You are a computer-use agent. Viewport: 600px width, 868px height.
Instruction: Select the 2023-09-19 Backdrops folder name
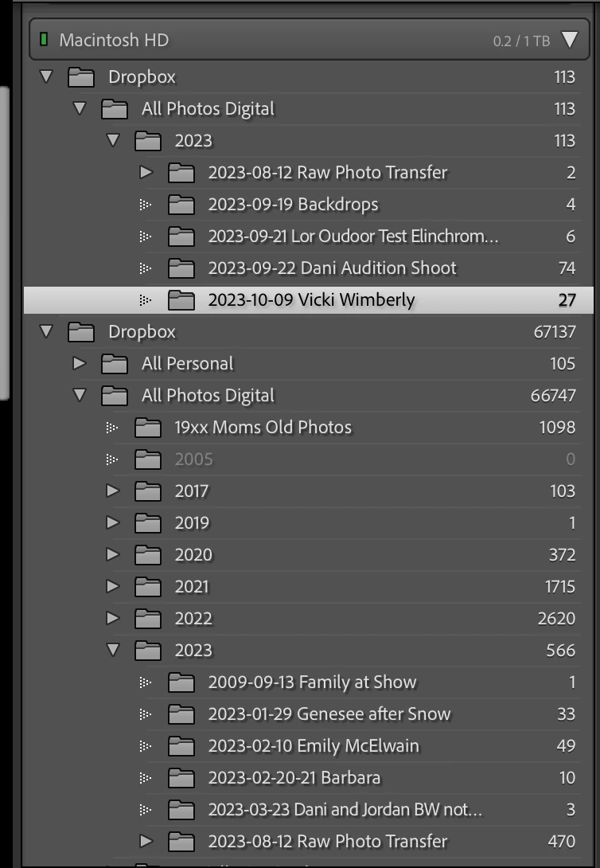click(293, 205)
